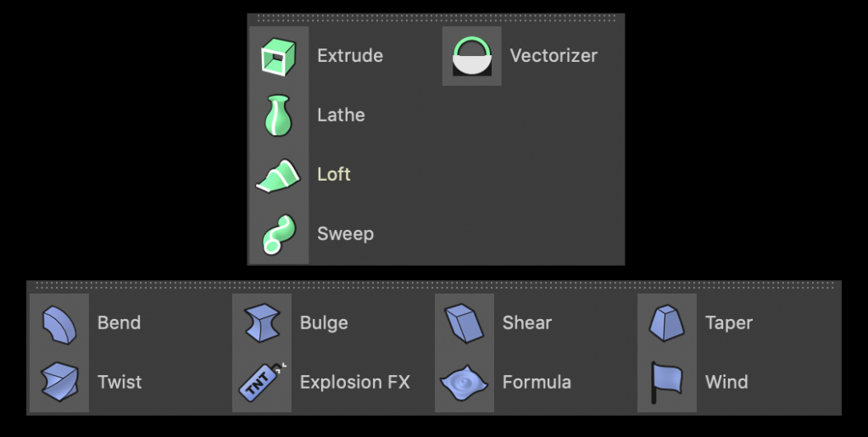Click the Twist deformer icon

59,382
